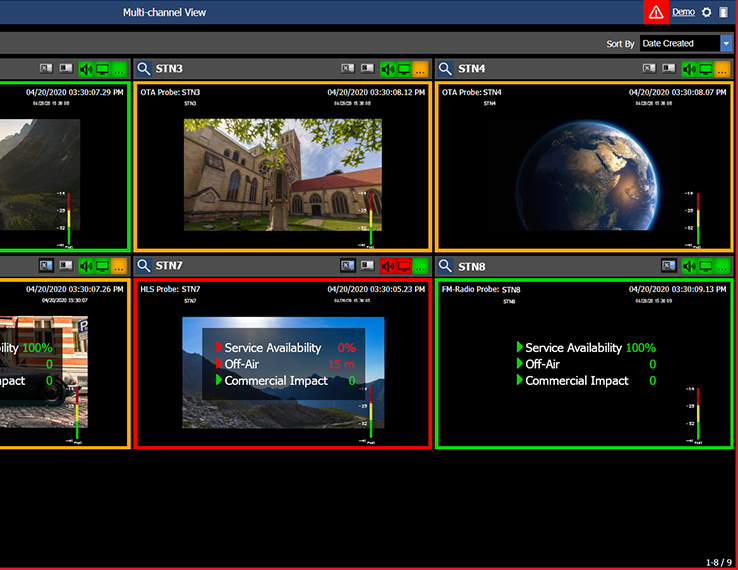Expand the green "..." status for STN7

pos(420,266)
